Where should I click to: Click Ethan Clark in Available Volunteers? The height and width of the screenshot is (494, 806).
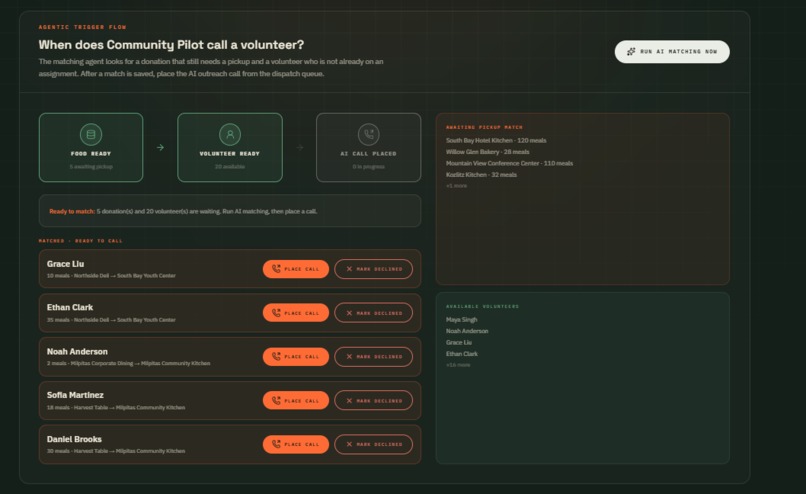tap(462, 354)
